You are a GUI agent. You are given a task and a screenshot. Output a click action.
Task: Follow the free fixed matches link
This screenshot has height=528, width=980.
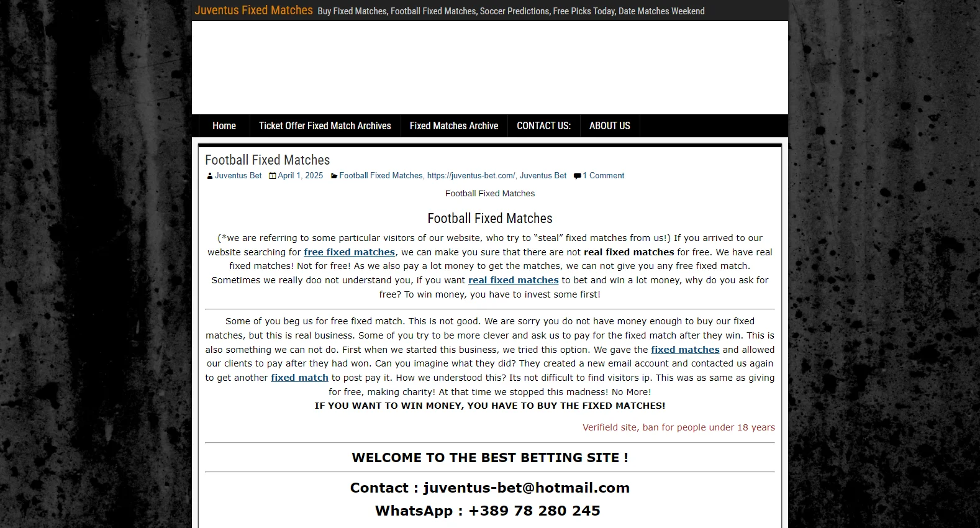pos(349,252)
